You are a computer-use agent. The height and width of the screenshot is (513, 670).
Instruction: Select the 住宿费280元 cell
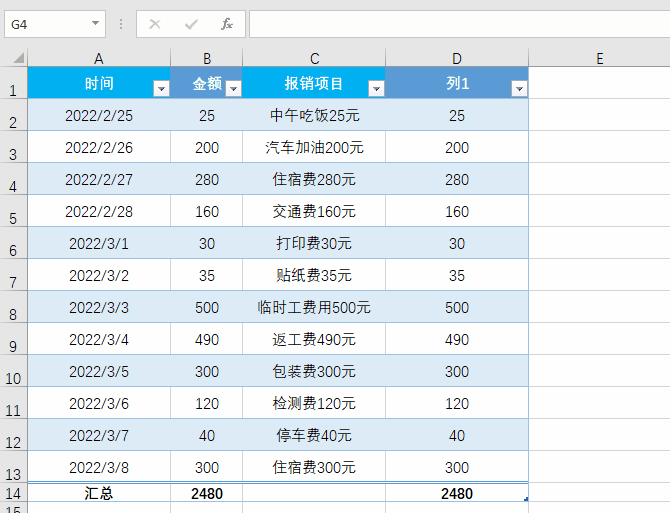pyautogui.click(x=314, y=179)
